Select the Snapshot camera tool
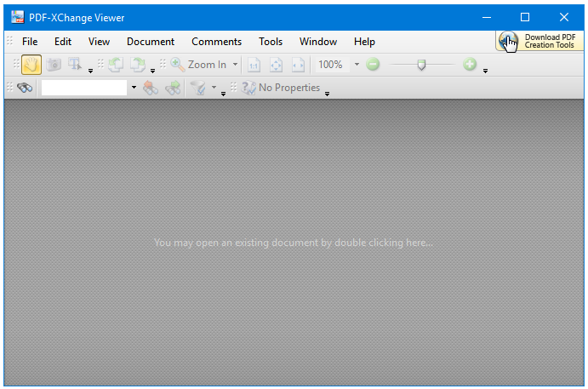Screen dimensions: 588x389 click(x=54, y=65)
